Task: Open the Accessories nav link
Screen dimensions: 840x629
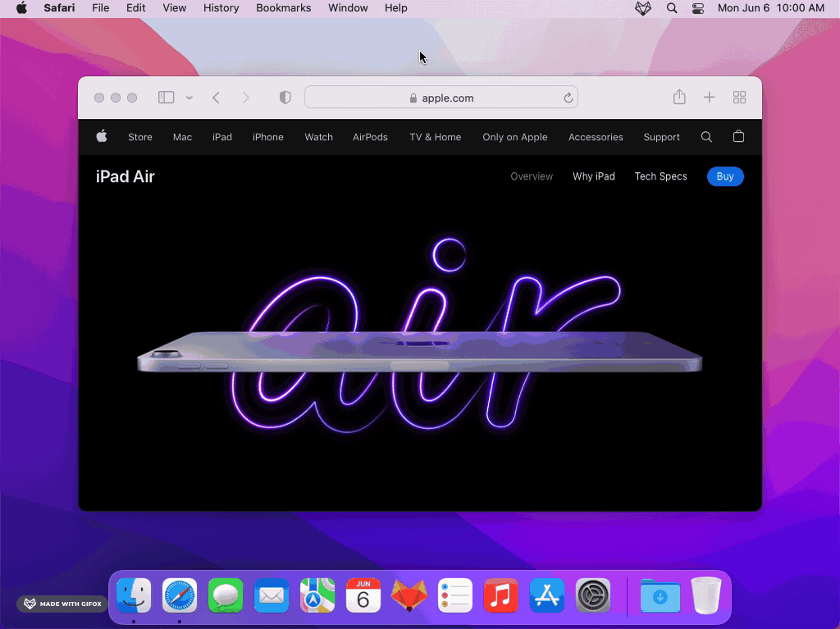Action: [x=596, y=137]
